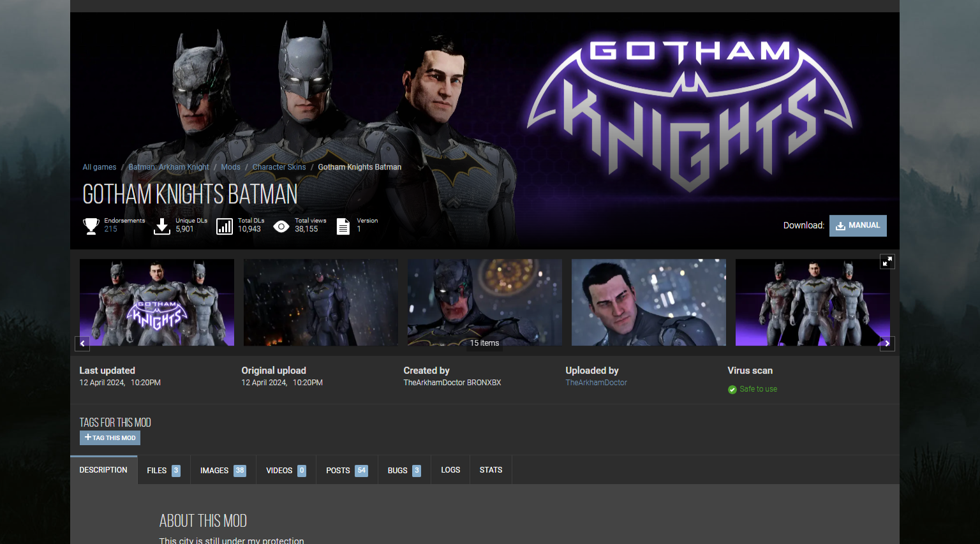This screenshot has width=980, height=544.
Task: Open the Batman vs Joker screenshot thumbnail
Action: tap(484, 302)
